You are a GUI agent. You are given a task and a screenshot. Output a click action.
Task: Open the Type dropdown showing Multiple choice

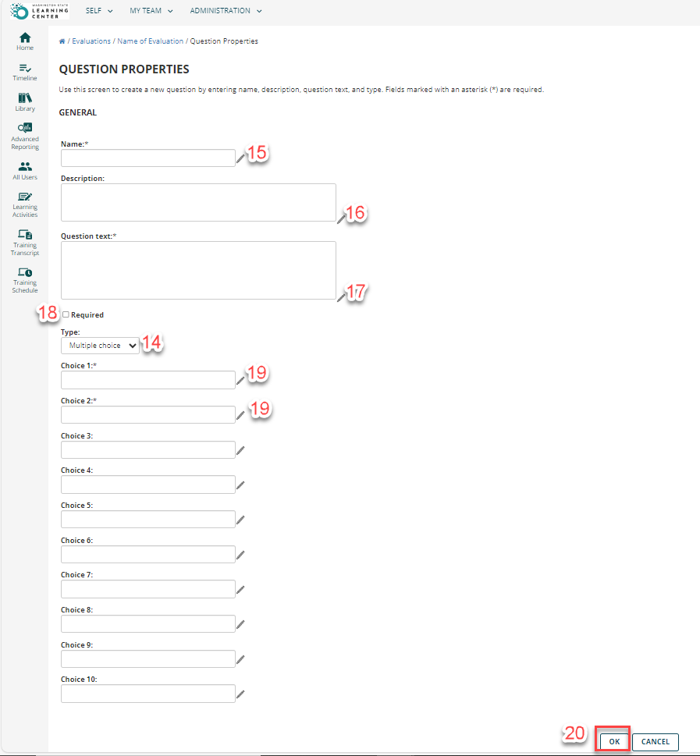tap(100, 346)
